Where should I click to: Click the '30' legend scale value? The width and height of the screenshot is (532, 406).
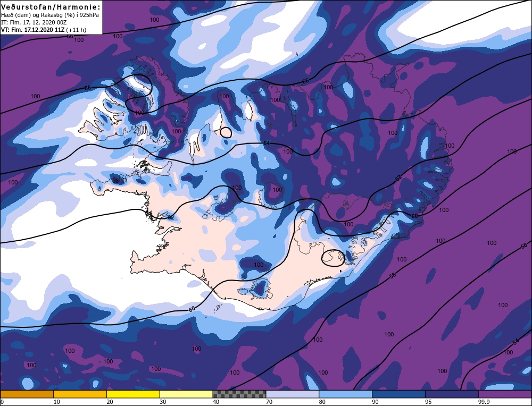tap(163, 402)
